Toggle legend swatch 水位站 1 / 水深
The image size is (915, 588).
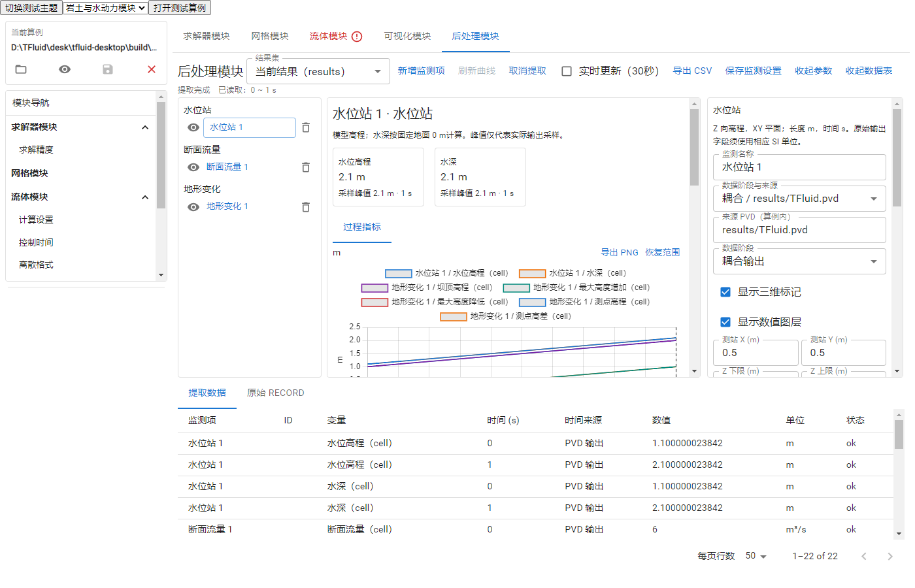tap(532, 274)
